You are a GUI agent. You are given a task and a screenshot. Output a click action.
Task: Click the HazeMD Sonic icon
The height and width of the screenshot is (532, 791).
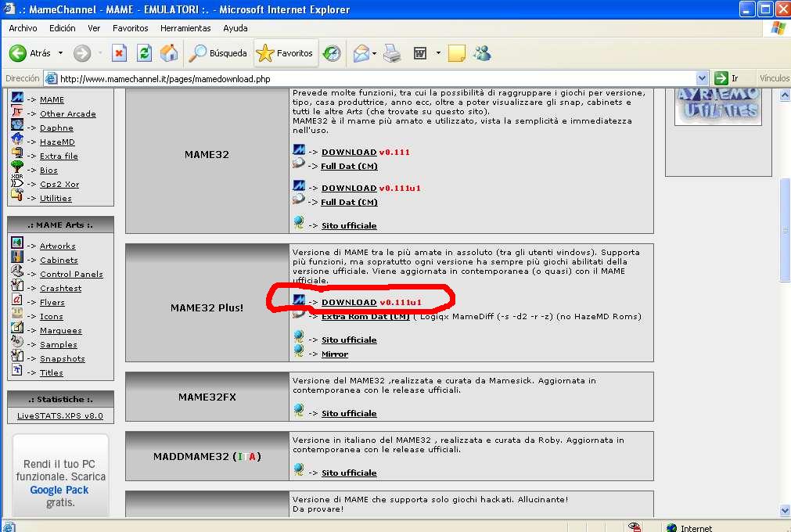coord(17,138)
